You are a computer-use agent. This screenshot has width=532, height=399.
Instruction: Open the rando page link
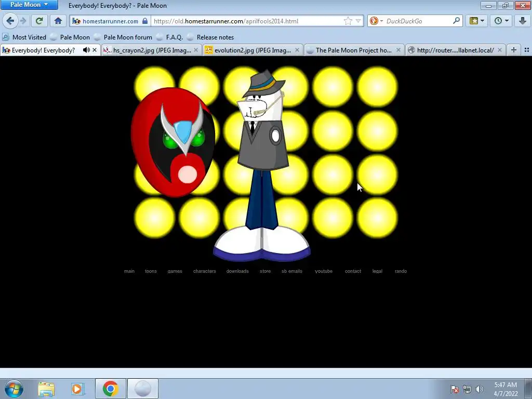coord(401,271)
